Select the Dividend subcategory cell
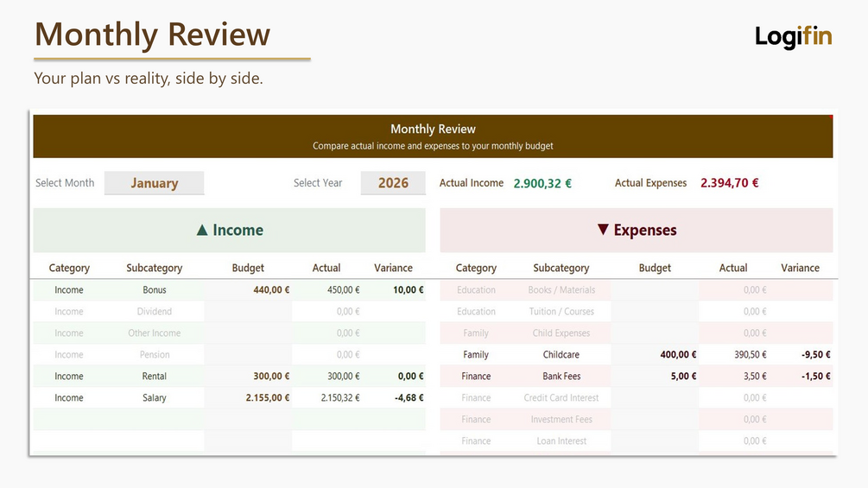 (x=155, y=312)
